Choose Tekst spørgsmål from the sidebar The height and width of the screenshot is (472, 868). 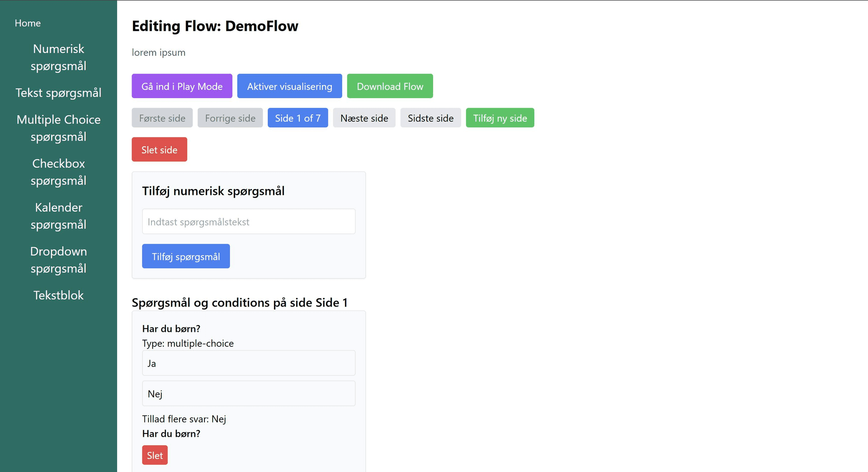(58, 93)
